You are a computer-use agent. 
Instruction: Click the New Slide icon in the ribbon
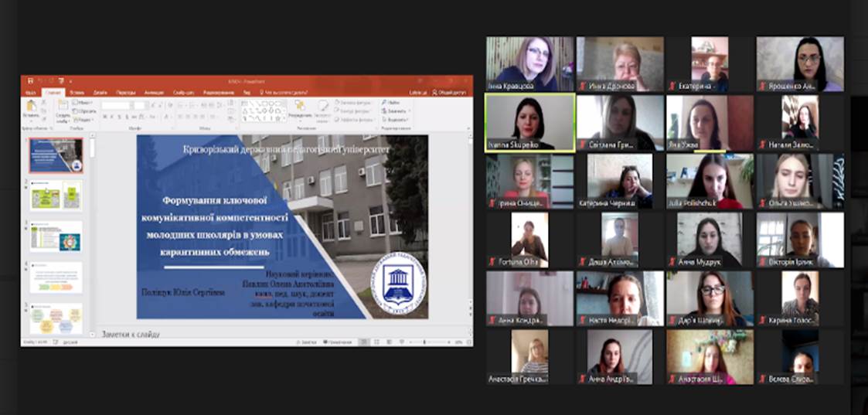(x=62, y=107)
